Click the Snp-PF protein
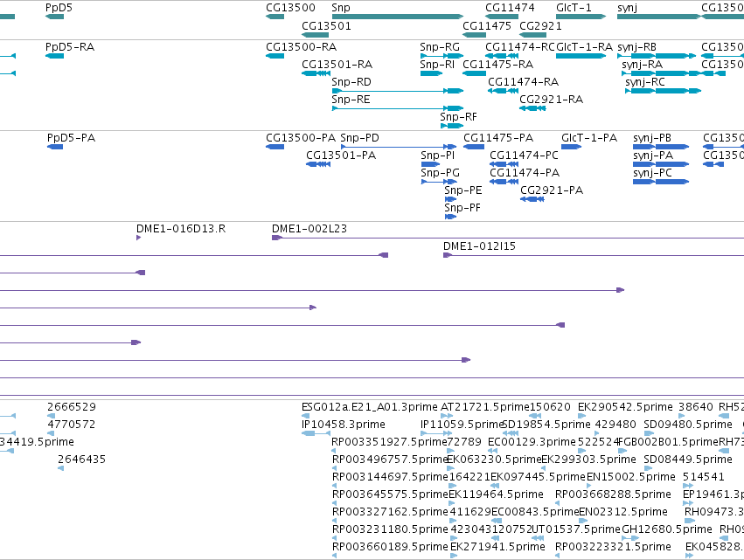This screenshot has width=744, height=560. (x=450, y=217)
